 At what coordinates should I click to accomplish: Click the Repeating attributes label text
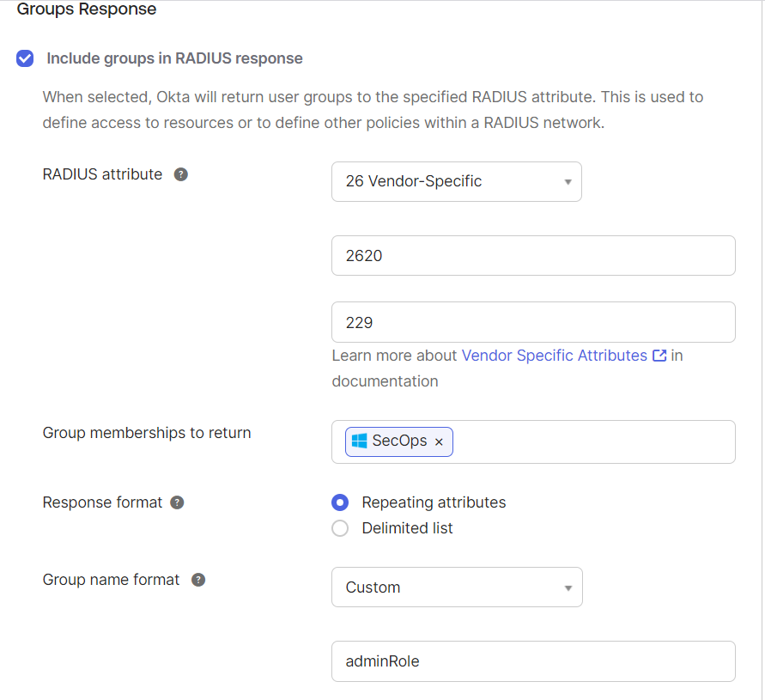tap(434, 502)
